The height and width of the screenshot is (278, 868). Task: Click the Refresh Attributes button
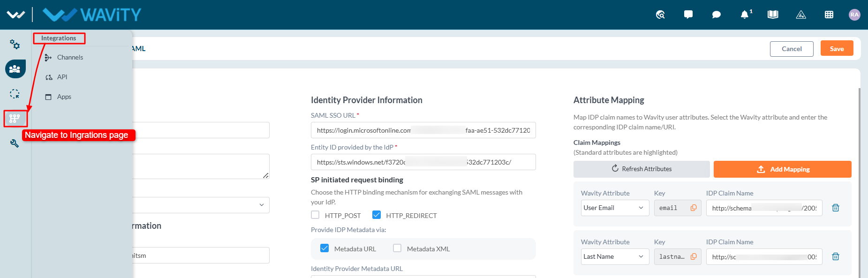point(642,169)
